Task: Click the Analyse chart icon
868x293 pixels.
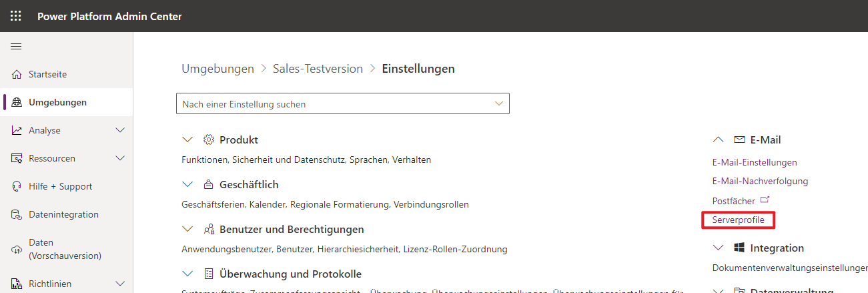Action: click(17, 130)
